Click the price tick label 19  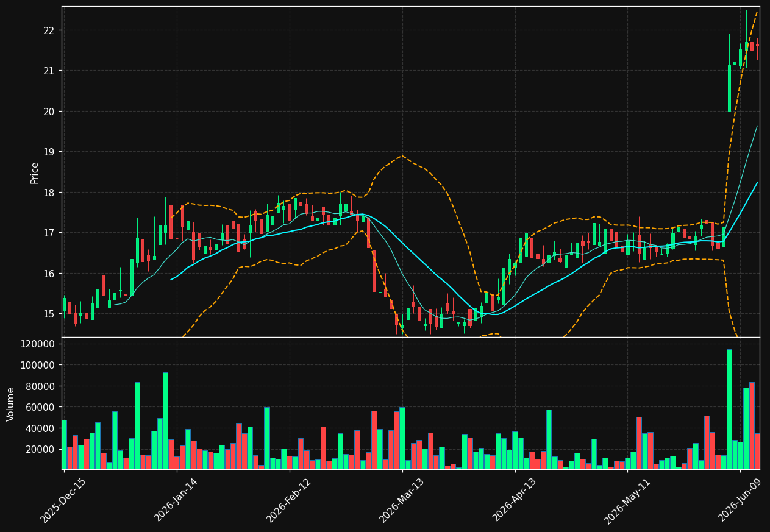coord(49,152)
